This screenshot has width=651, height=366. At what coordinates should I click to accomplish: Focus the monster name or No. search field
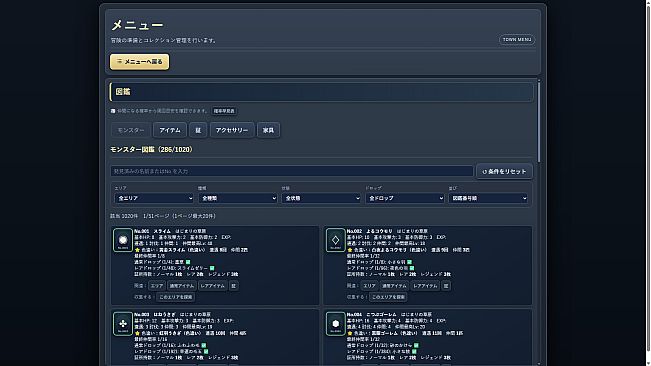pos(292,171)
